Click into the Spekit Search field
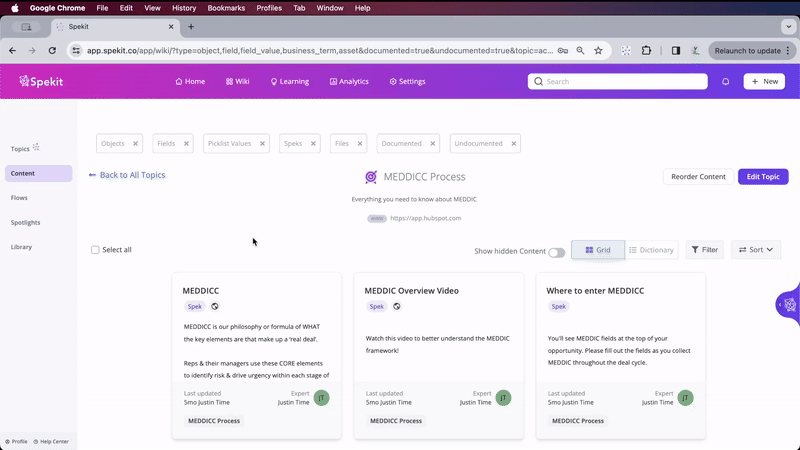This screenshot has width=800, height=450. click(617, 82)
